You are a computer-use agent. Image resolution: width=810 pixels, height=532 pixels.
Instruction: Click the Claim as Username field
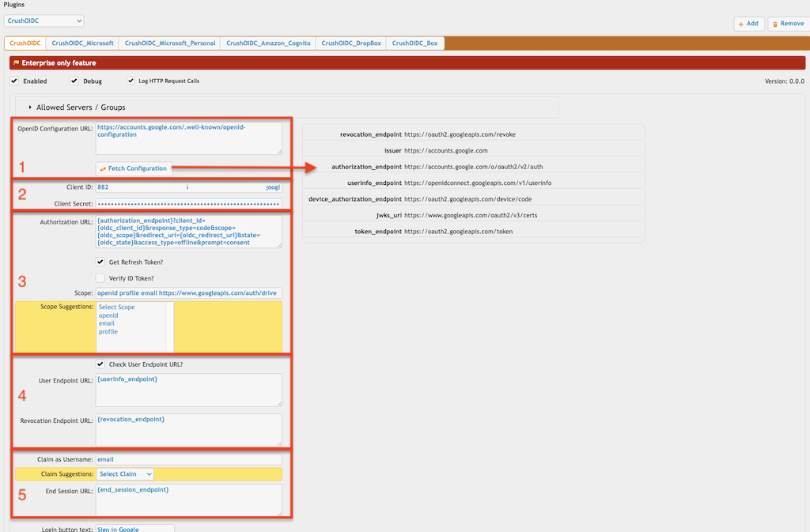pos(188,459)
